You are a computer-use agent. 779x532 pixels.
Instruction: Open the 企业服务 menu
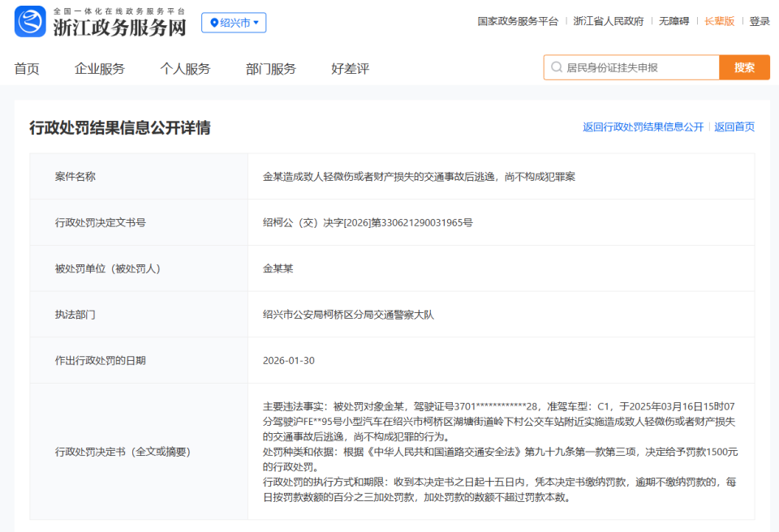(99, 68)
